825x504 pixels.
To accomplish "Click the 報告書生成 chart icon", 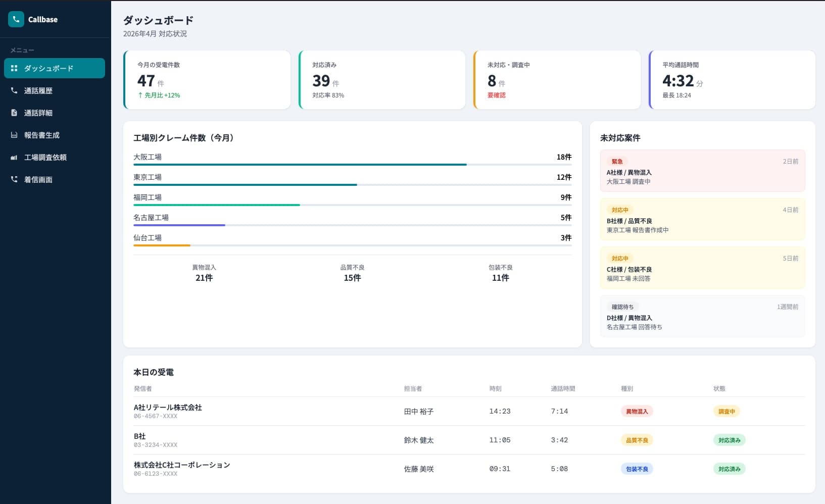I will pyautogui.click(x=14, y=135).
